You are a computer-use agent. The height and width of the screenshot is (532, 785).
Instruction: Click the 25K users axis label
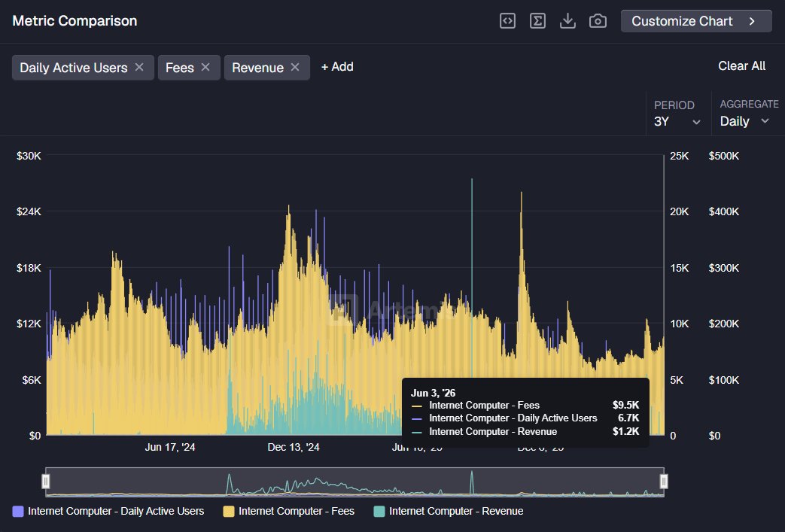click(x=680, y=156)
